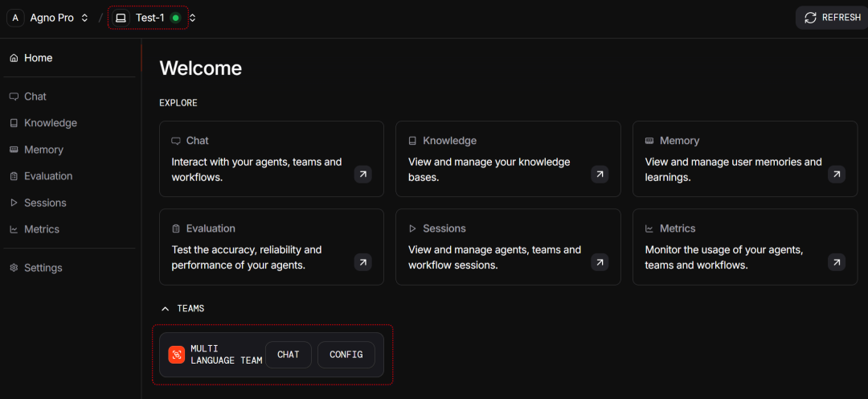Go to Knowledge in the sidebar
The image size is (868, 399).
50,123
